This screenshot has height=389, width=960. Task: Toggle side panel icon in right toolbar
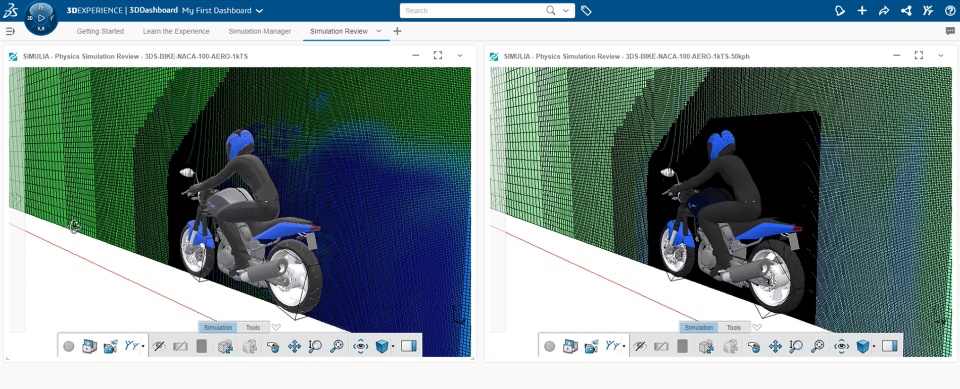coord(889,347)
